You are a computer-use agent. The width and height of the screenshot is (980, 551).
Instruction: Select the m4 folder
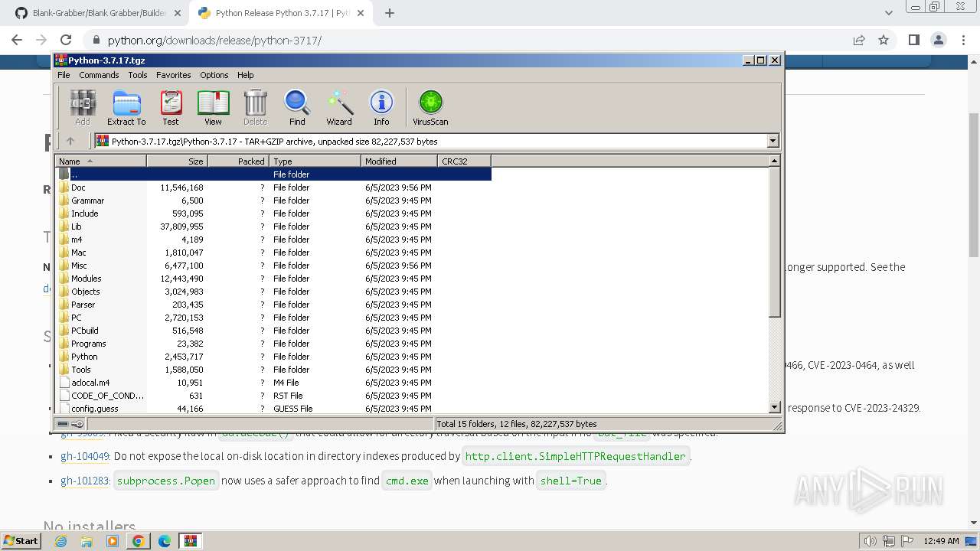[273, 240]
